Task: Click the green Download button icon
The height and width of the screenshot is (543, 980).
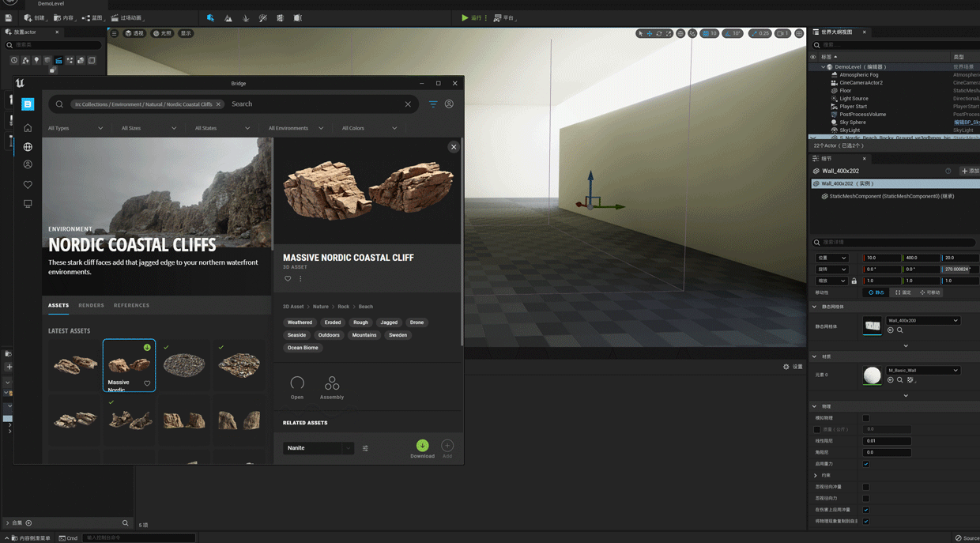Action: click(x=422, y=446)
